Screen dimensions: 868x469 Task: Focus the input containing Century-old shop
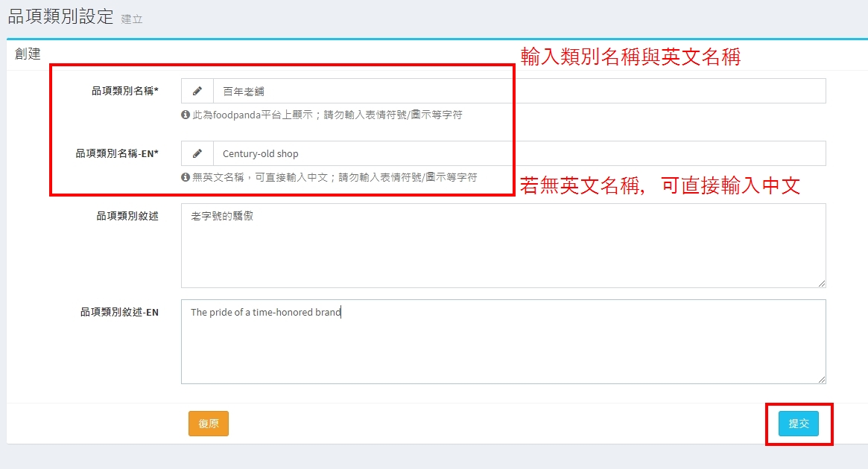point(519,154)
